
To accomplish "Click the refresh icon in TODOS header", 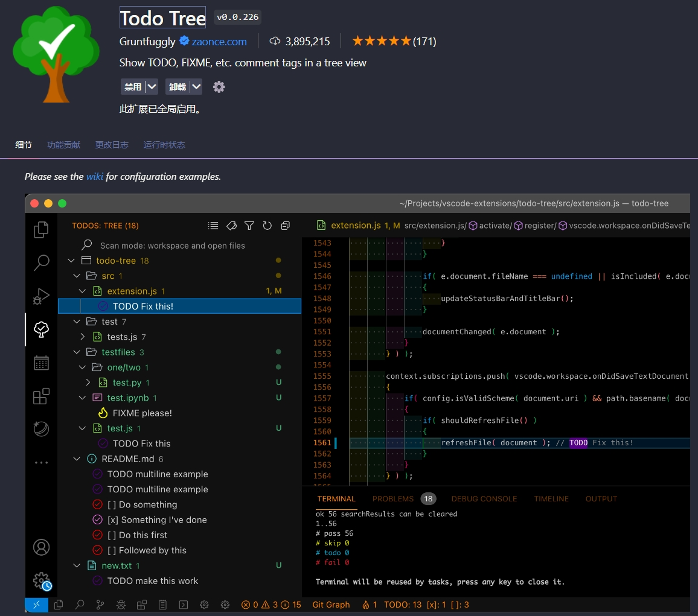I will 267,226.
